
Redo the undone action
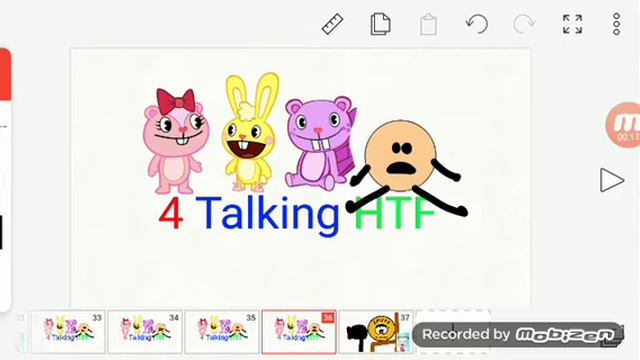[x=524, y=24]
